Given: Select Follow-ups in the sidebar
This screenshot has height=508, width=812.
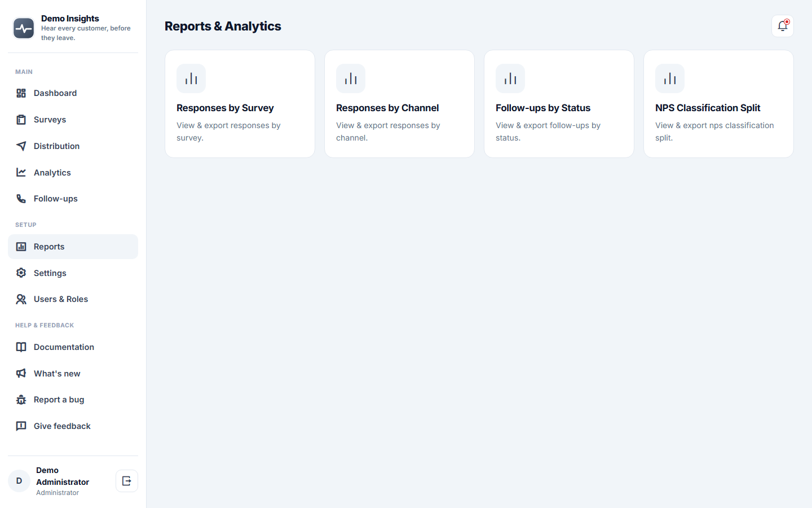Looking at the screenshot, I should tap(73, 199).
